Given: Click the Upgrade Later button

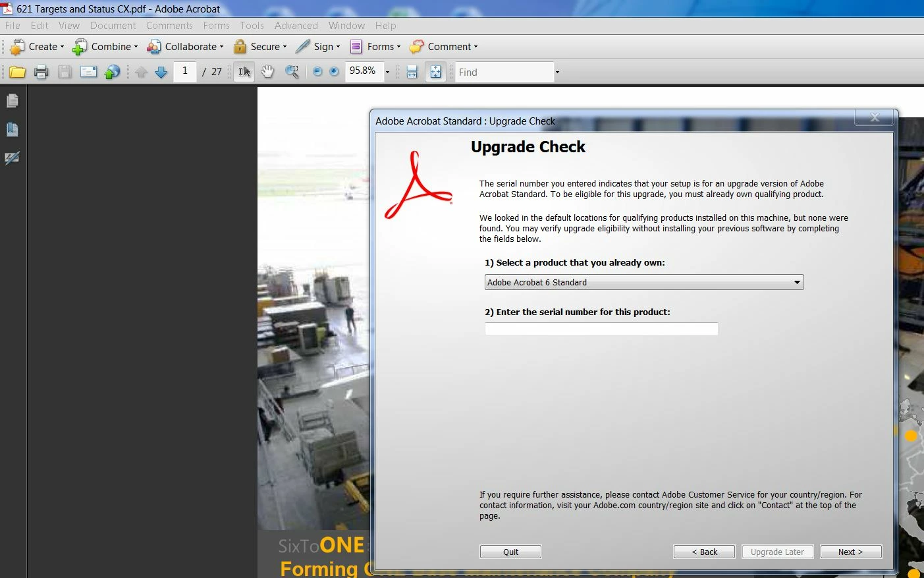Looking at the screenshot, I should [x=777, y=552].
